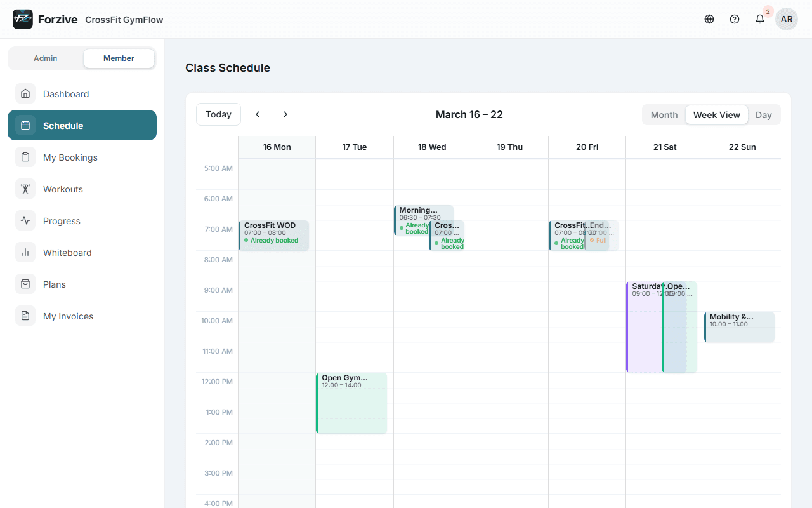The width and height of the screenshot is (812, 508).
Task: Switch to Month view
Action: point(664,114)
